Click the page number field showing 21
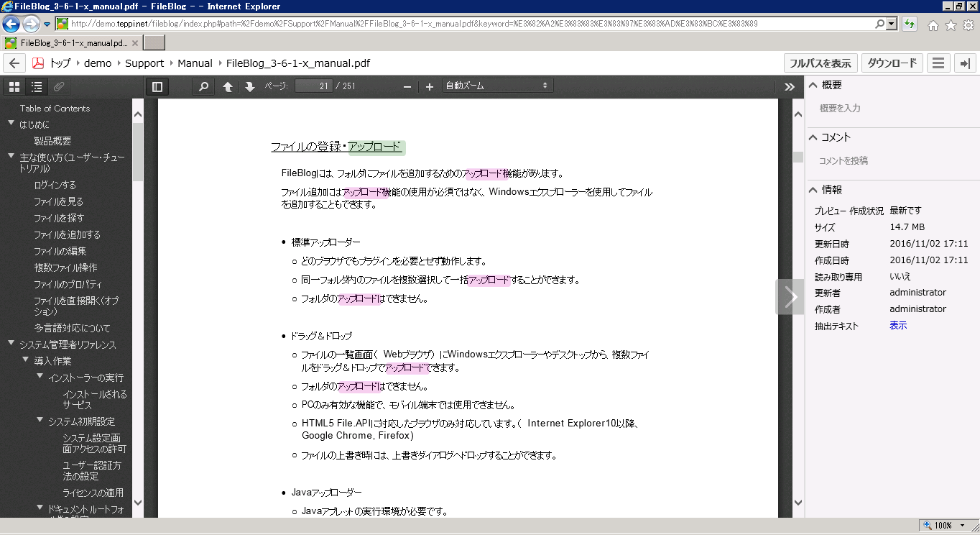Viewport: 980px width, 535px height. (x=313, y=86)
